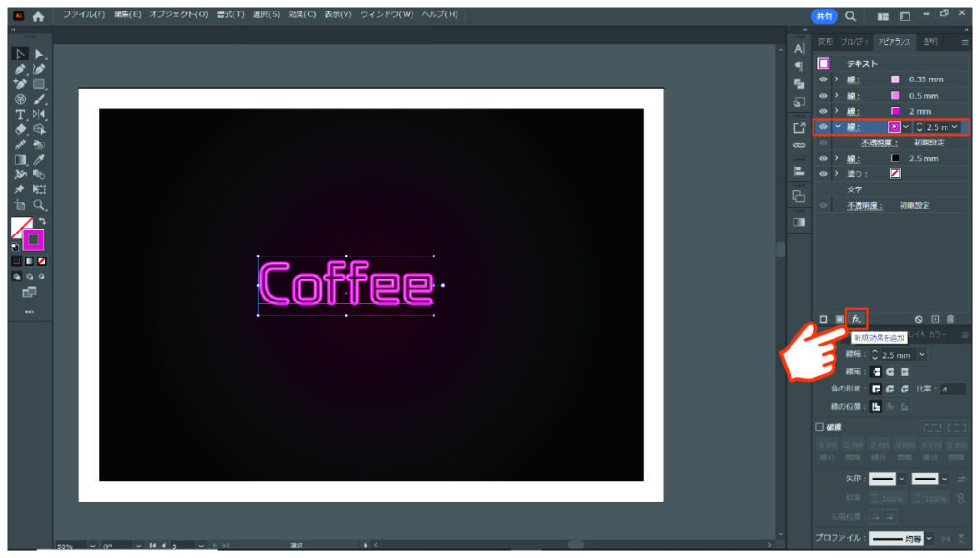Open the Appearance panel menu

[x=965, y=42]
